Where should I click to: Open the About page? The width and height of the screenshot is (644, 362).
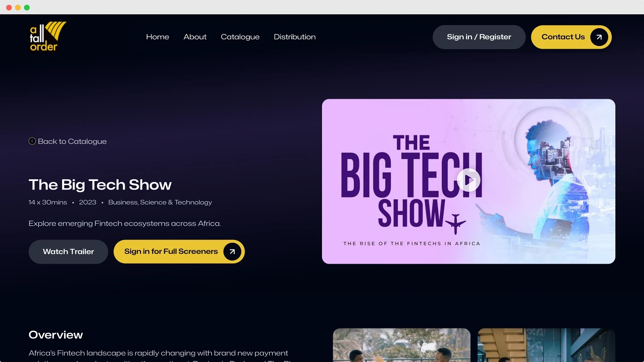pos(195,37)
